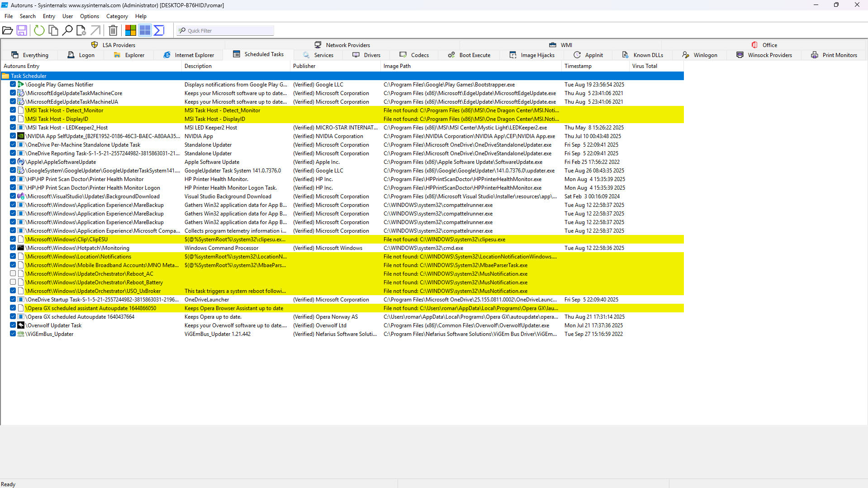Enable the UpdateOrchestrator Reboot_AC entry
The height and width of the screenshot is (488, 868).
pos(13,274)
